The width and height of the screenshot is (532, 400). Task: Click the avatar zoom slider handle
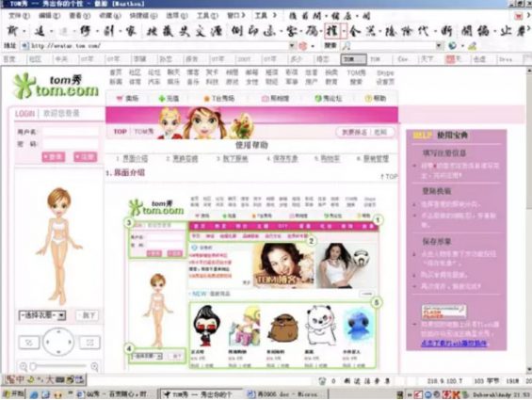pos(33,366)
